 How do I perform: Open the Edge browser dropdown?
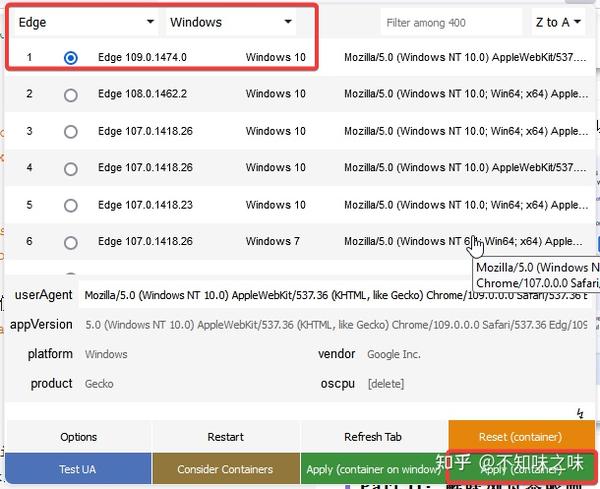tap(86, 22)
